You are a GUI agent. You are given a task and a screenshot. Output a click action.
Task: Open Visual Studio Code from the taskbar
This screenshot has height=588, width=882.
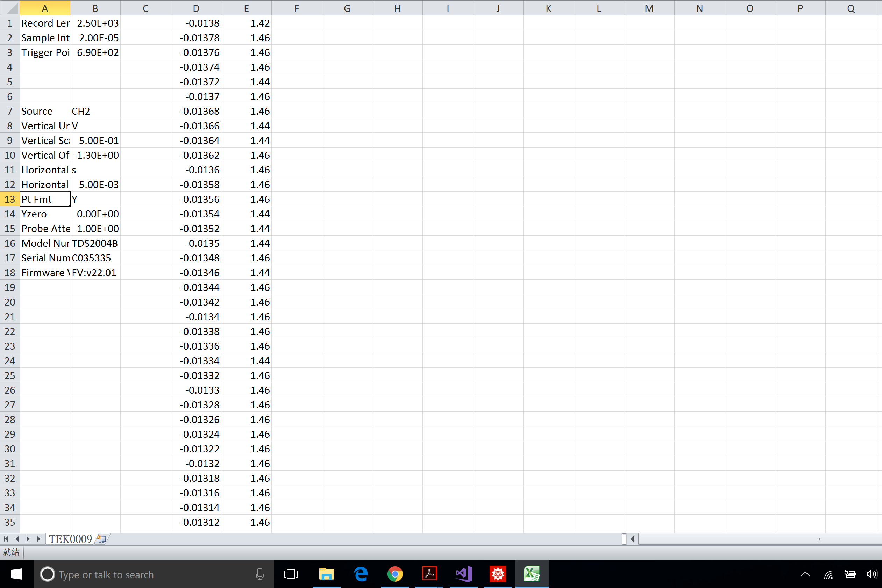(x=463, y=574)
